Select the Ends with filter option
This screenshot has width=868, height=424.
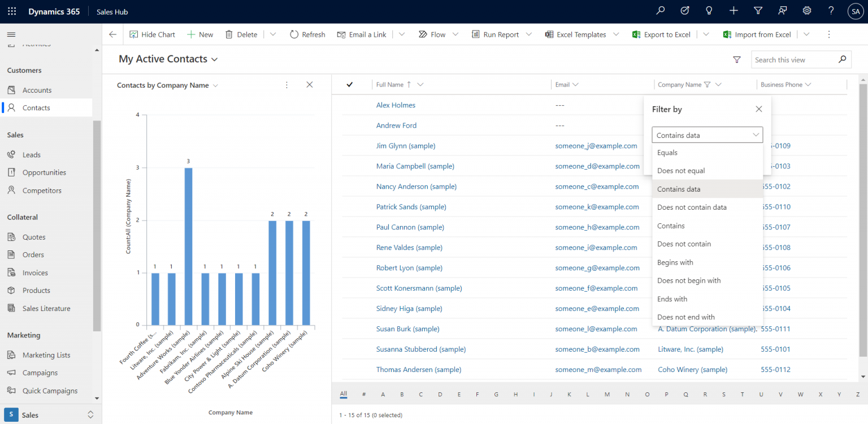[x=708, y=299]
